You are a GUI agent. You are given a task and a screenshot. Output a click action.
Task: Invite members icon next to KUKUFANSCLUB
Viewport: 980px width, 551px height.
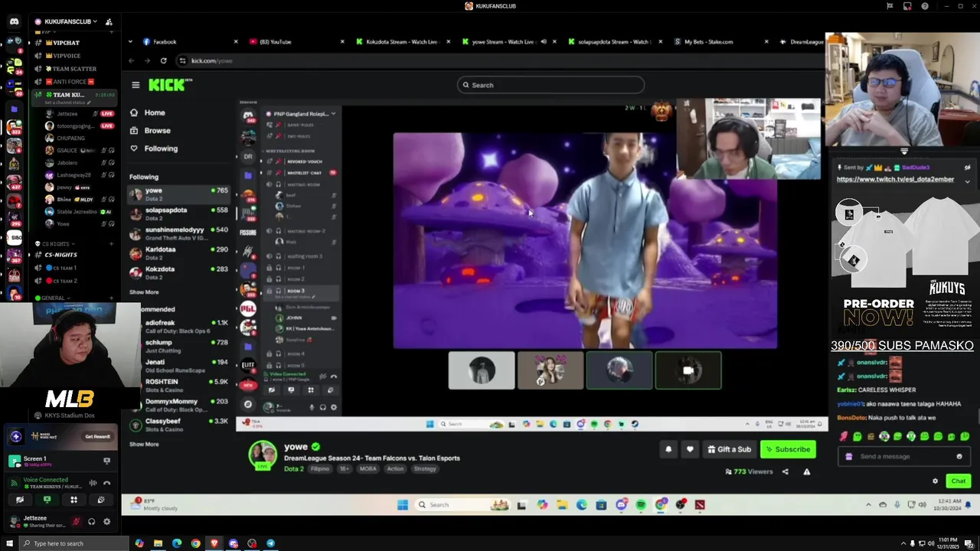(x=109, y=21)
